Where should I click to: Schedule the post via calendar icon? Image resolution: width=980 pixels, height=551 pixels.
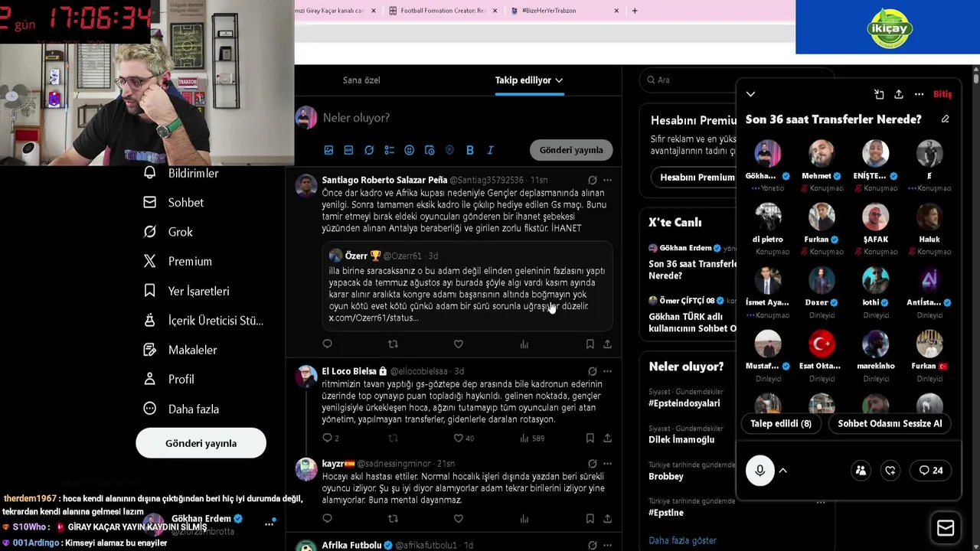430,150
